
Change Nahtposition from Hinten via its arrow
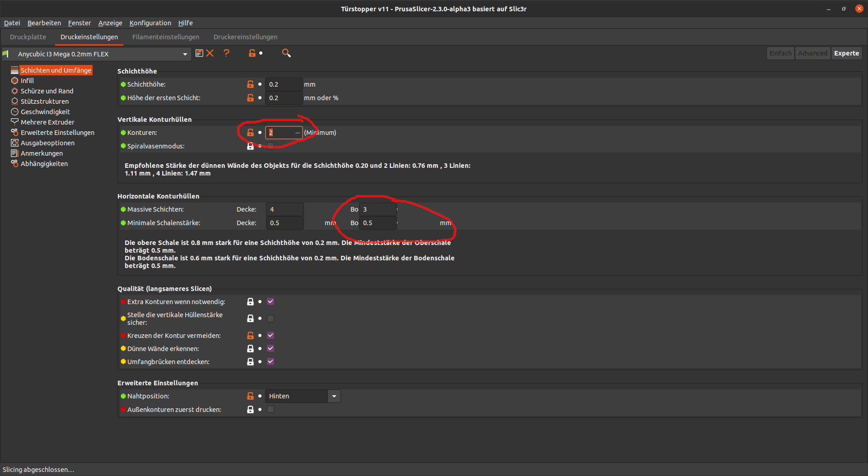[334, 396]
